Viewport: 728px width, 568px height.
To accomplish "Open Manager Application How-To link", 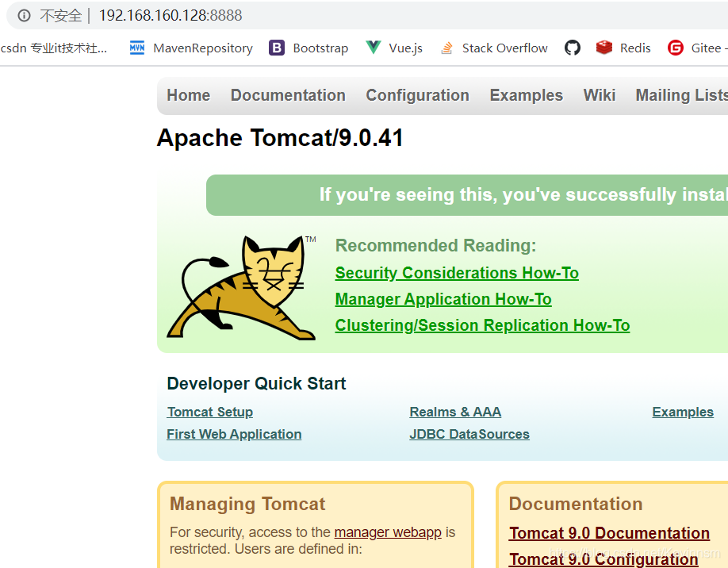I will [x=443, y=299].
